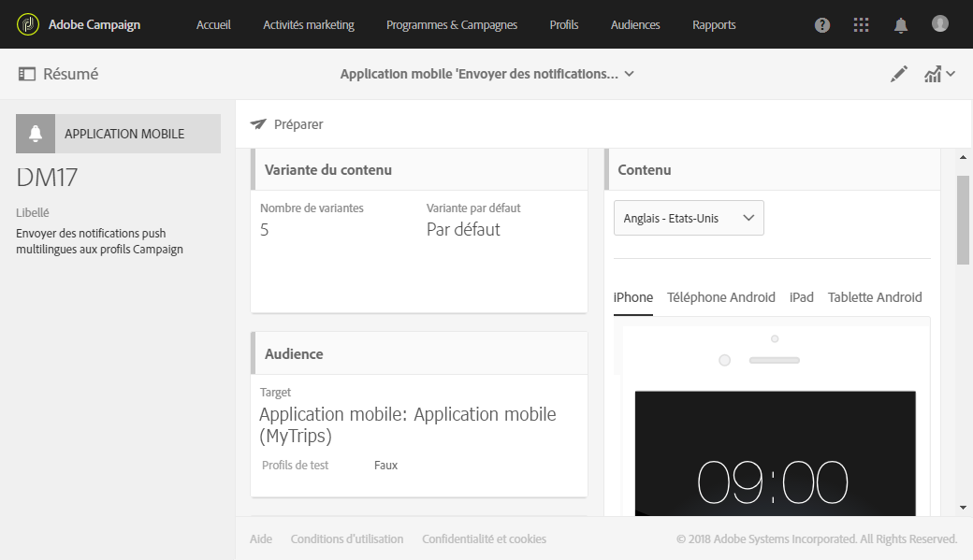Image resolution: width=973 pixels, height=560 pixels.
Task: Click the Par défaut variant value
Action: click(x=463, y=229)
